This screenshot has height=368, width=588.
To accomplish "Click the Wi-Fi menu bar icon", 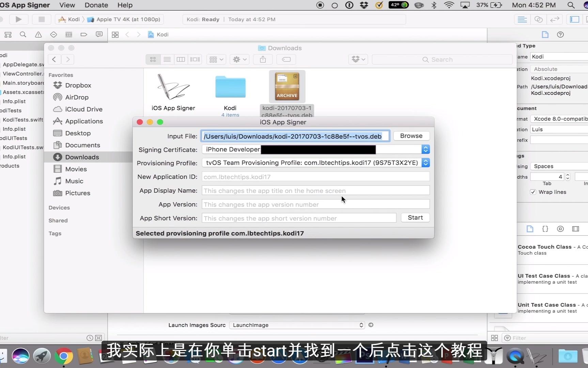I will click(x=449, y=5).
